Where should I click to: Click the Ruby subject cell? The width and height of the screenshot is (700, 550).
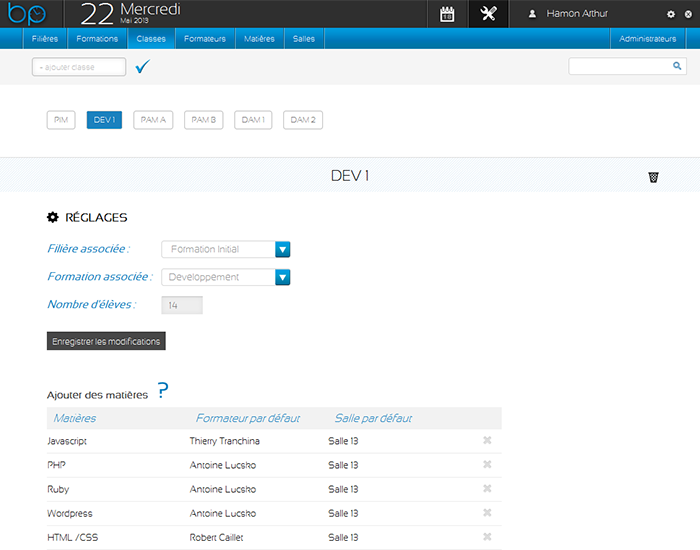[x=58, y=489]
